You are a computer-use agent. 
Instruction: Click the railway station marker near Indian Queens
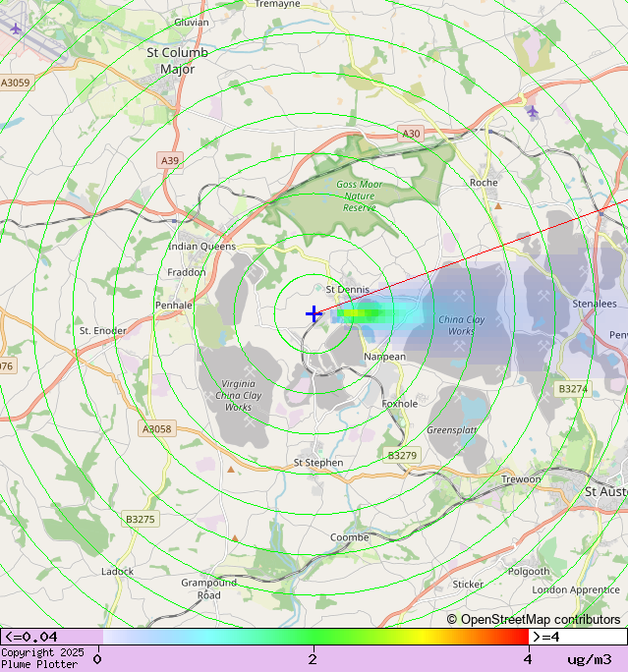174,221
